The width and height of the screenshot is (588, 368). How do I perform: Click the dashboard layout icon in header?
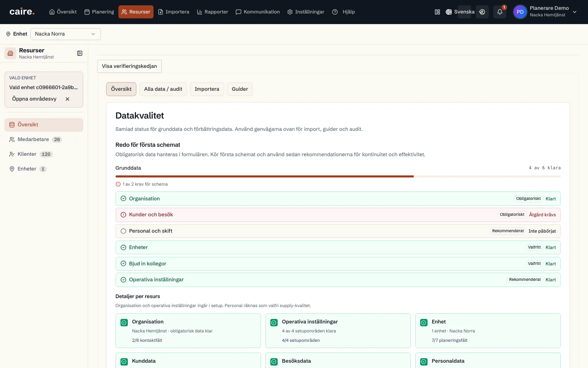[437, 12]
